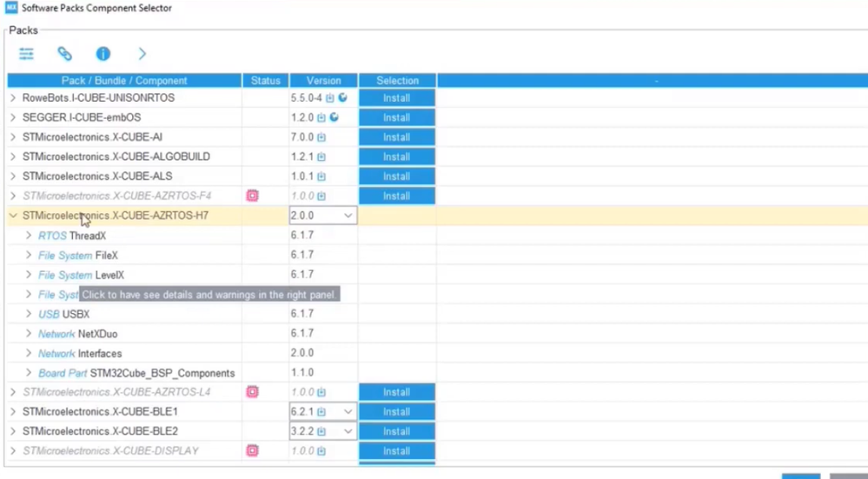Expand File System LevelX component
This screenshot has height=479, width=868.
[29, 275]
